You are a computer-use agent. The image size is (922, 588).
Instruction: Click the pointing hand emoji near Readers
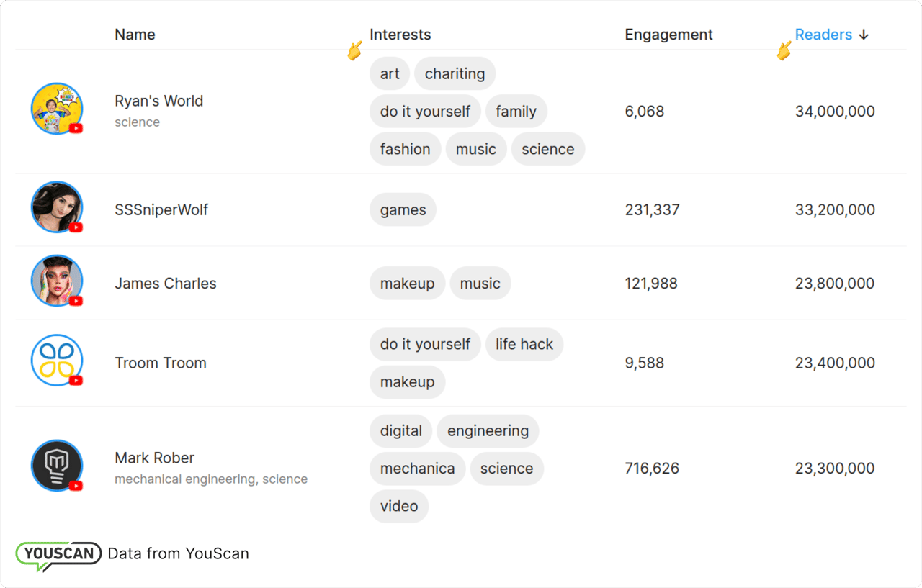[784, 50]
